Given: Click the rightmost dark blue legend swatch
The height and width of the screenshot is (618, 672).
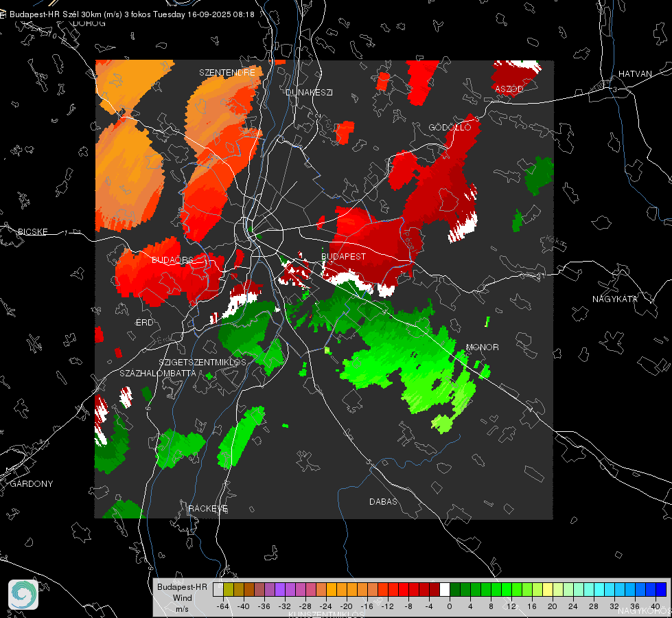Looking at the screenshot, I should (x=661, y=589).
